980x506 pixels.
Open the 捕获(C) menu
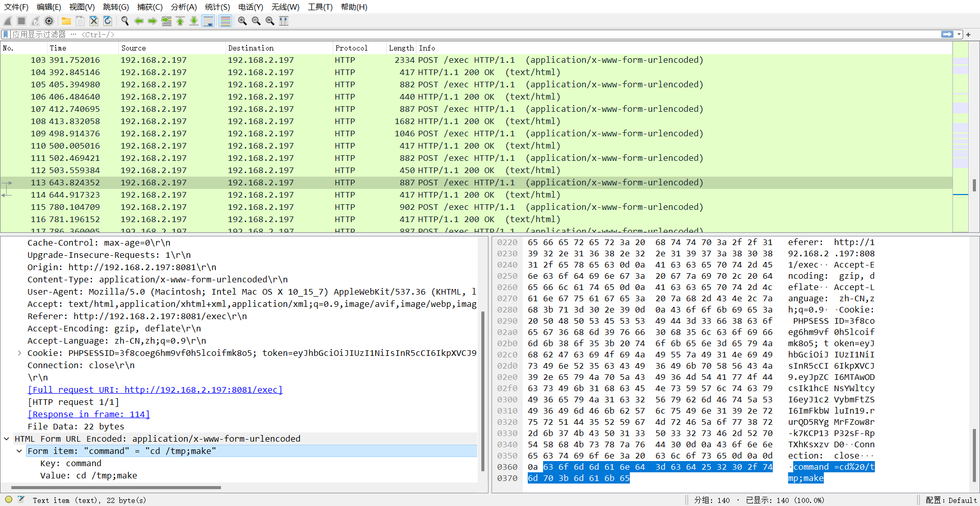(x=150, y=7)
